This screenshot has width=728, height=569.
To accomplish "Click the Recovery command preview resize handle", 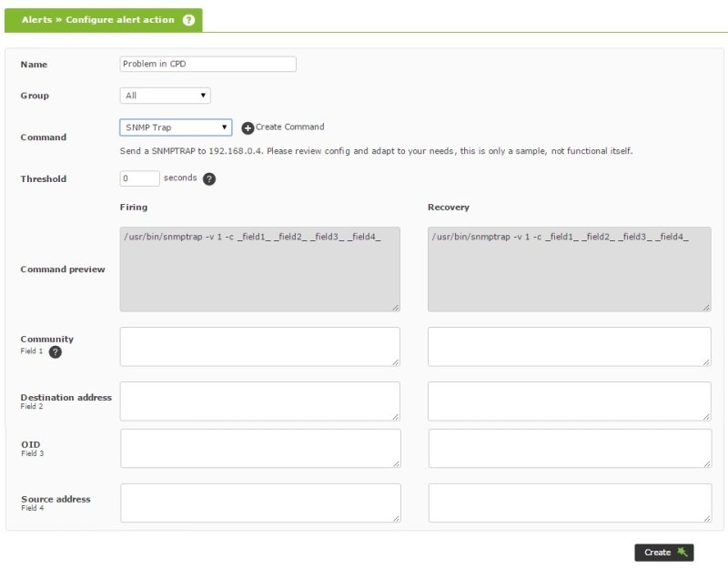I will click(706, 308).
